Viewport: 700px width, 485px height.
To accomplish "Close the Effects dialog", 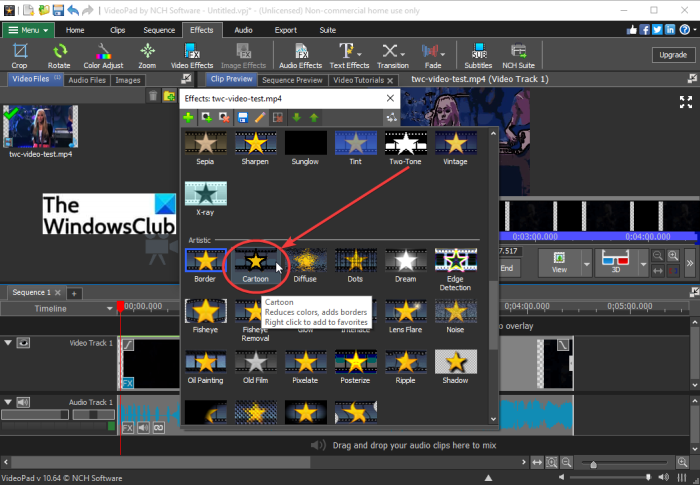I will pos(390,98).
